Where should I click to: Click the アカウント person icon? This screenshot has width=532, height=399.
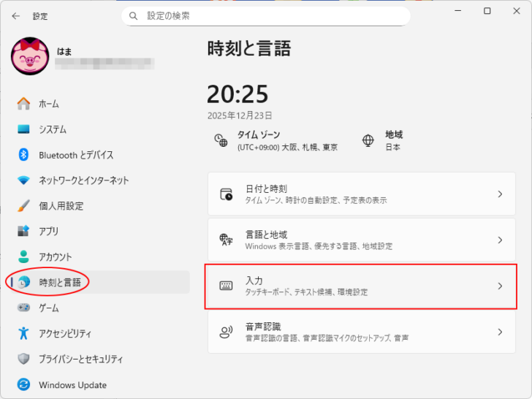(x=23, y=256)
